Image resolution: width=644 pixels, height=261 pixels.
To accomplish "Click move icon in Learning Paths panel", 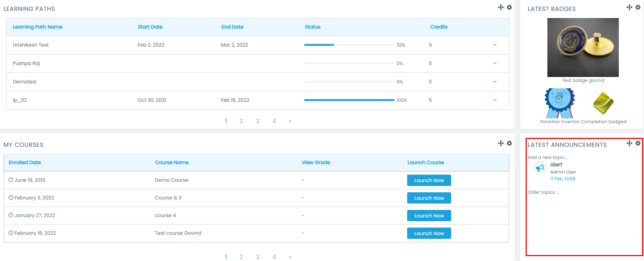I will [501, 7].
